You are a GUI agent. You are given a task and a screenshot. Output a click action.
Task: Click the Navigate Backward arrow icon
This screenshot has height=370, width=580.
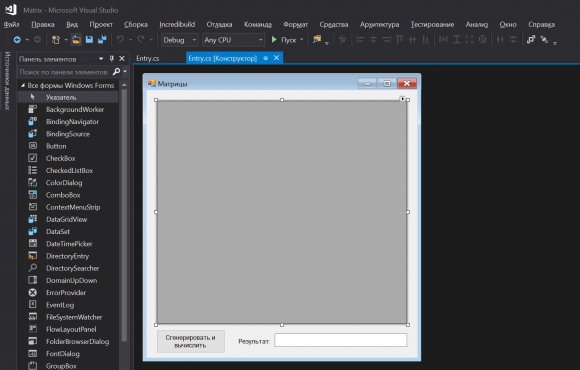coord(17,40)
